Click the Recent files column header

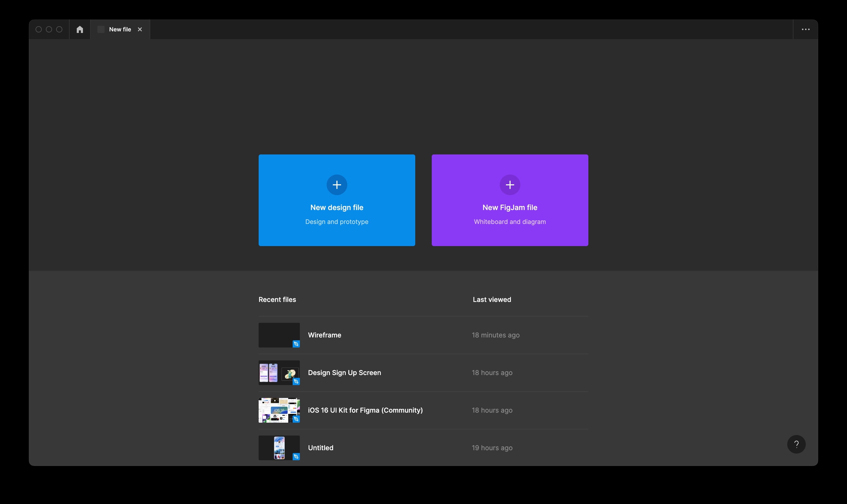point(277,300)
